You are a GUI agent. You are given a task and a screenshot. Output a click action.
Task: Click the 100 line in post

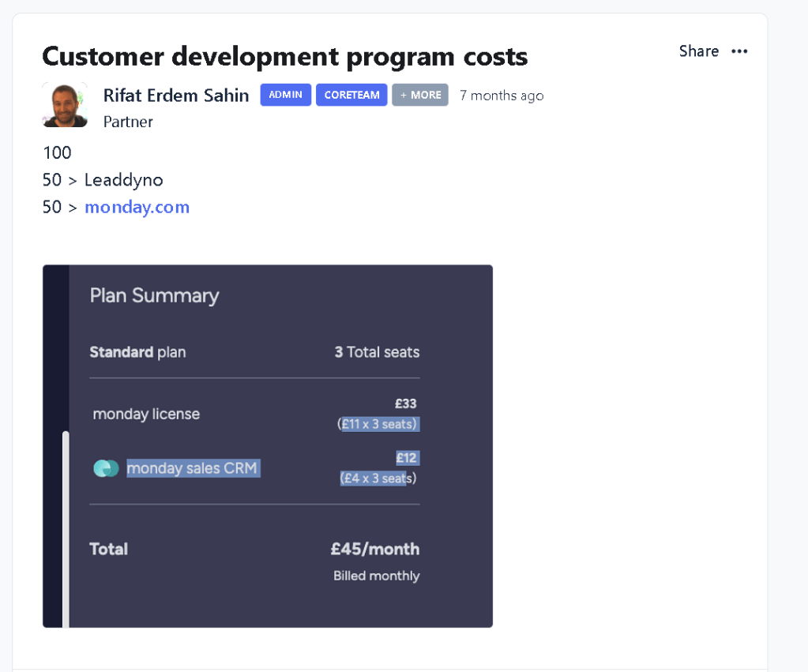[x=57, y=152]
